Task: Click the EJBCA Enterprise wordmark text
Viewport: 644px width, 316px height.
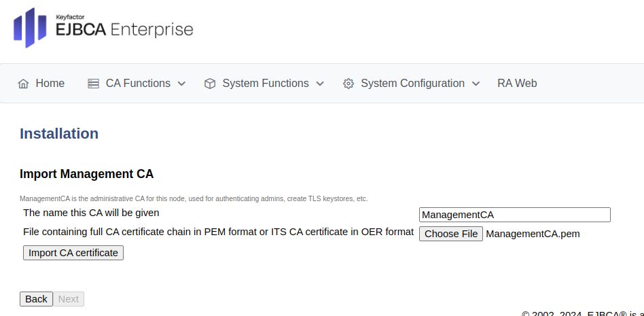Action: [126, 29]
